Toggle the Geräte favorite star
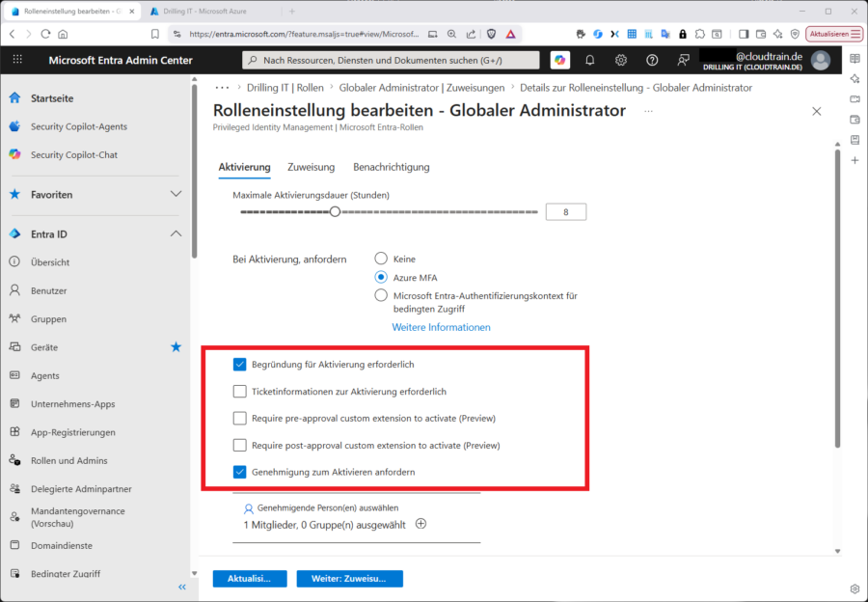 tap(176, 346)
